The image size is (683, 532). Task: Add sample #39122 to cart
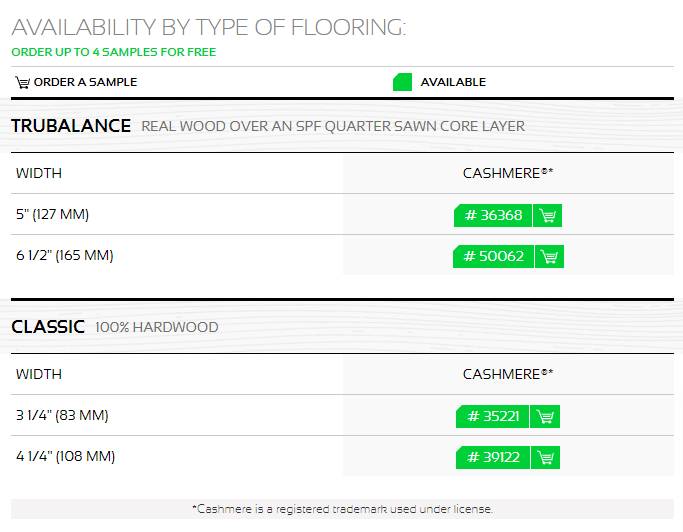pyautogui.click(x=545, y=457)
